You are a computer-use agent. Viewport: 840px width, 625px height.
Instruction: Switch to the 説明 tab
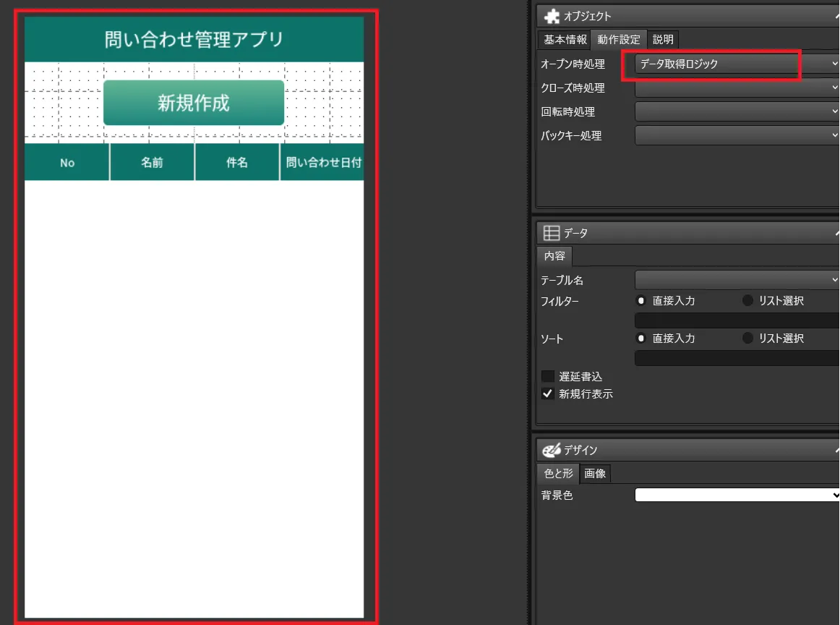[662, 40]
